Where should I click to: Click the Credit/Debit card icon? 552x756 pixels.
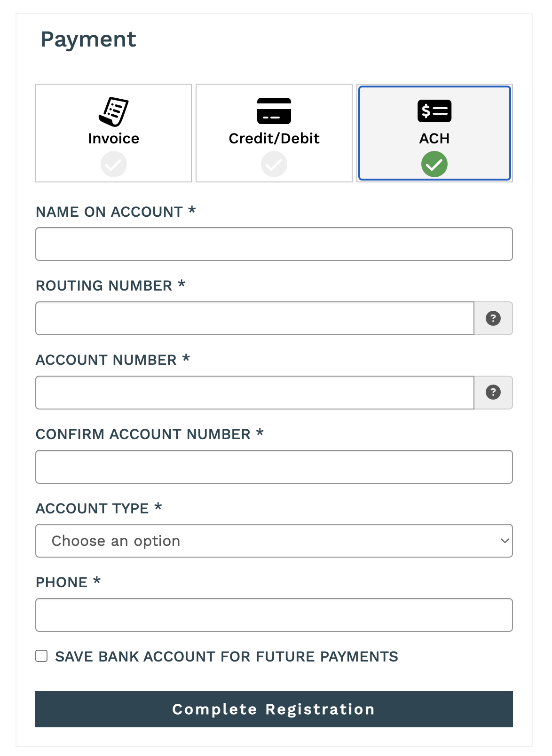pos(274,111)
